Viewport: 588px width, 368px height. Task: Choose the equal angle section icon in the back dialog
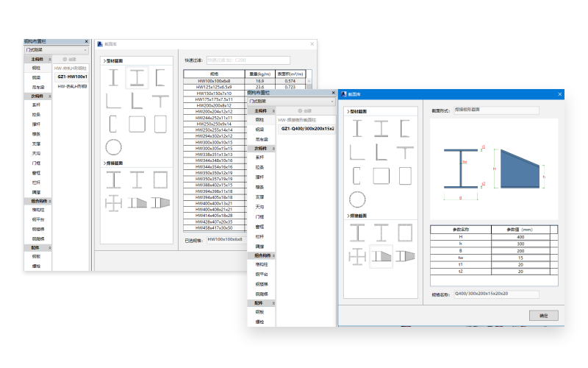point(113,101)
